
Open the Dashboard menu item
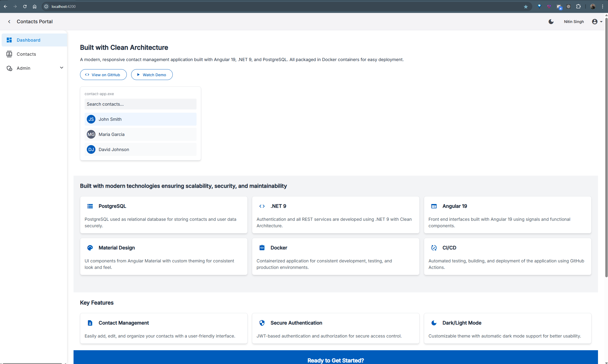tap(34, 40)
